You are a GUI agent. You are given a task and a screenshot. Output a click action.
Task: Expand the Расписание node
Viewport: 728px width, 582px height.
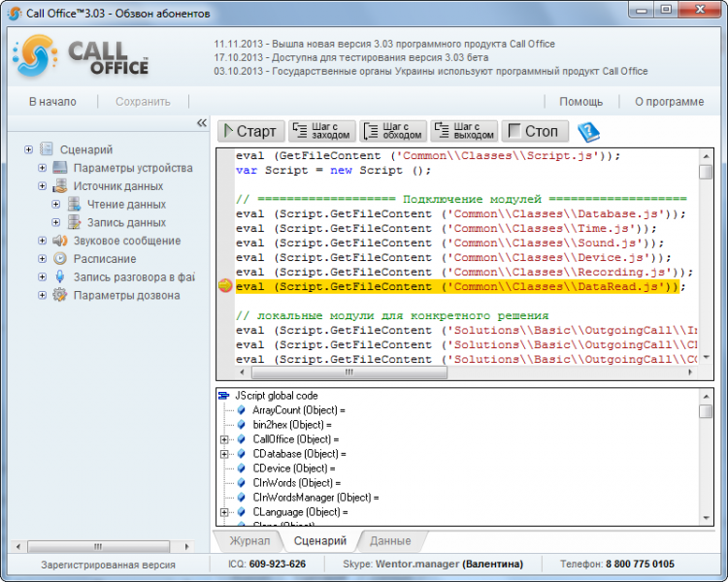tap(43, 259)
